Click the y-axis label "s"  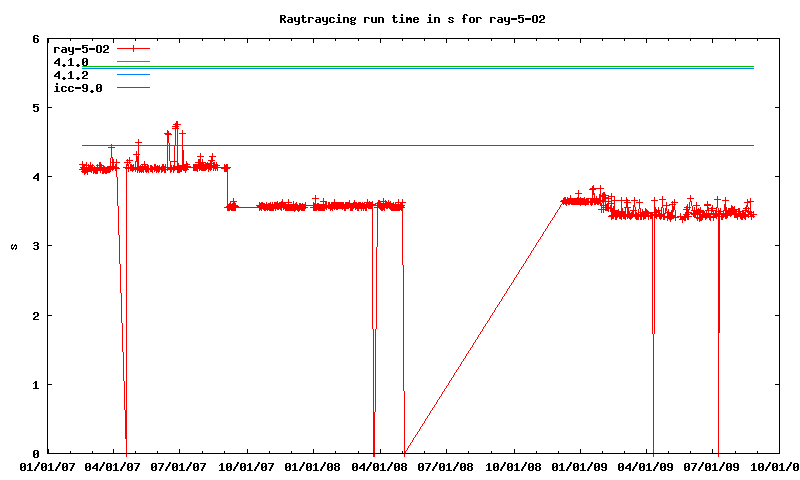[13, 246]
